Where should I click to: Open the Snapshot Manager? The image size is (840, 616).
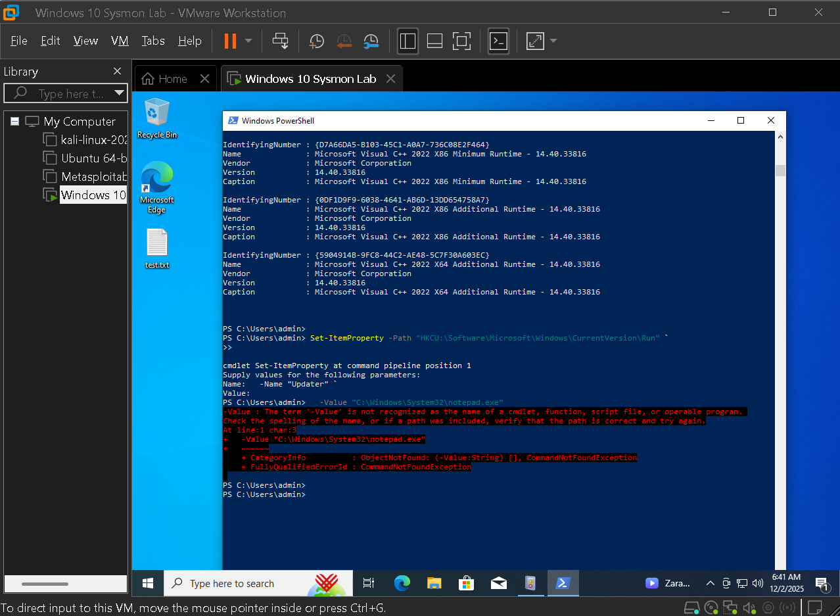click(x=371, y=41)
